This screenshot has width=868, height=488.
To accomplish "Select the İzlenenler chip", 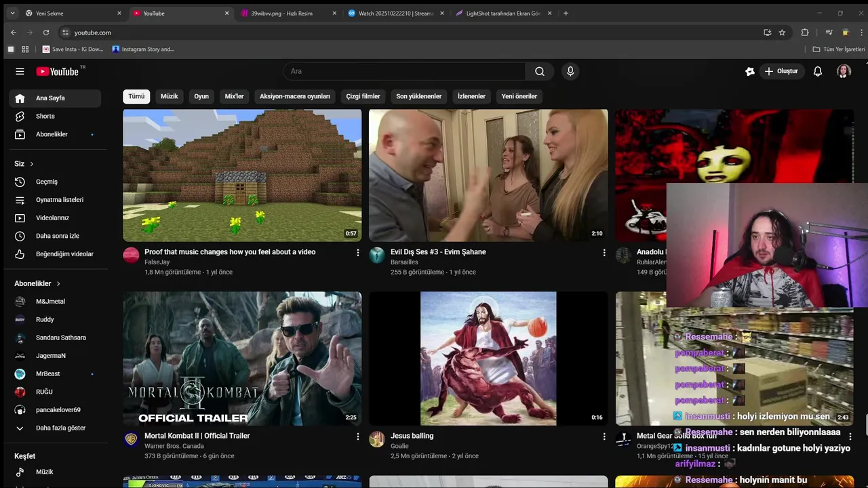I will coord(471,96).
